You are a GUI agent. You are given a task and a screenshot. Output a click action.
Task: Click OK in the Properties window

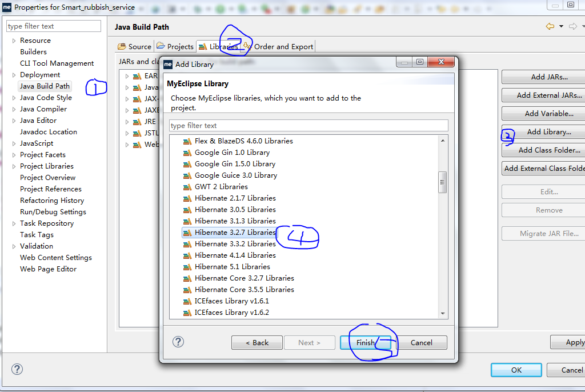coord(516,370)
